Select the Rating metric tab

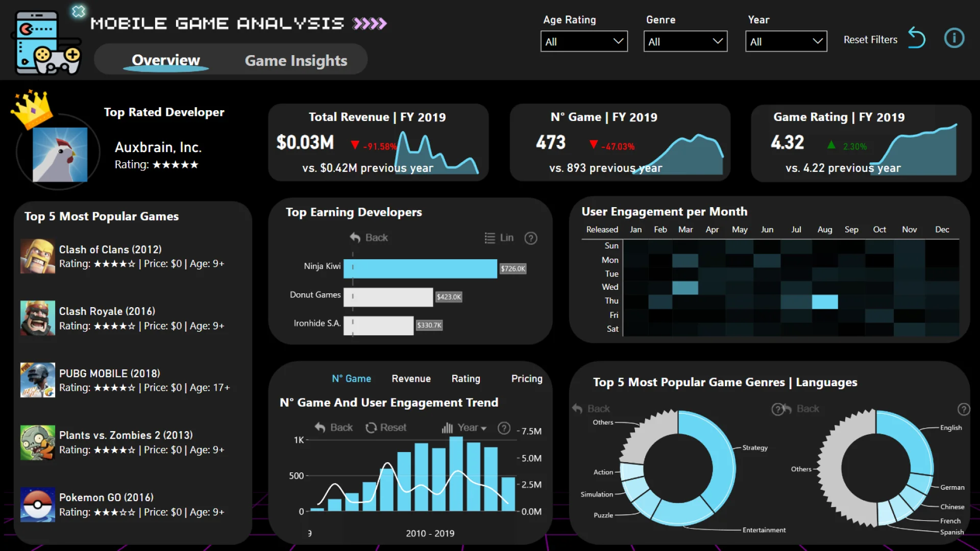(465, 379)
